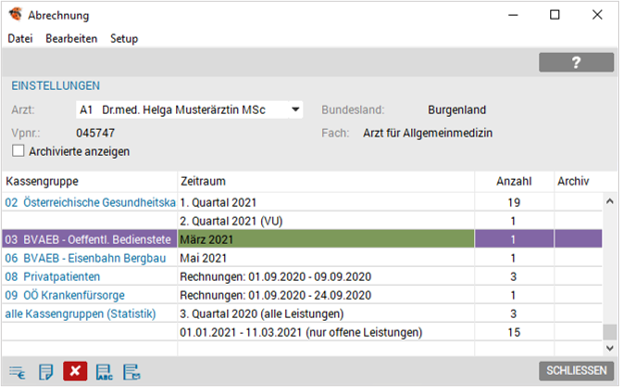The height and width of the screenshot is (387, 620).
Task: Open the Arzt dropdown arrow
Action: [x=295, y=109]
